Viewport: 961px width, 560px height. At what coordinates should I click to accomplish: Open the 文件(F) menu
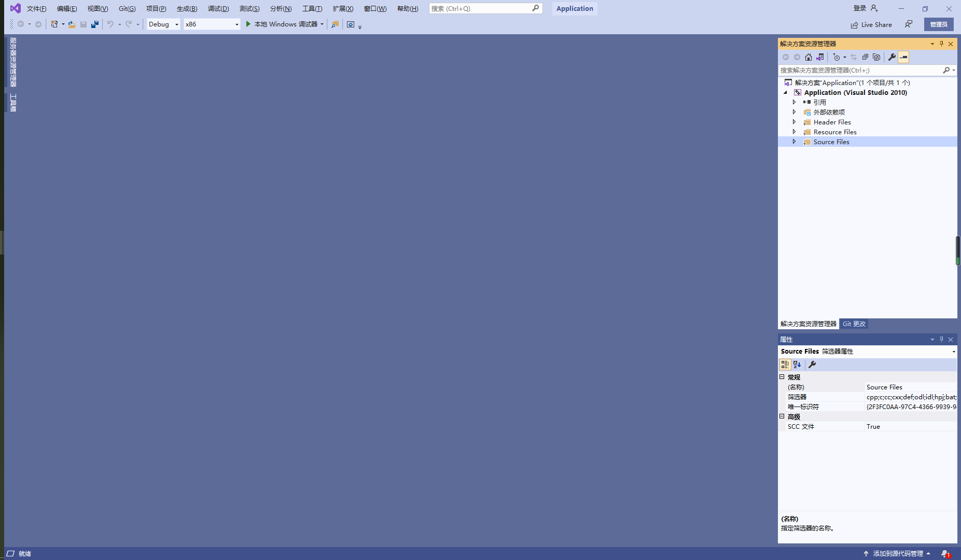[36, 9]
